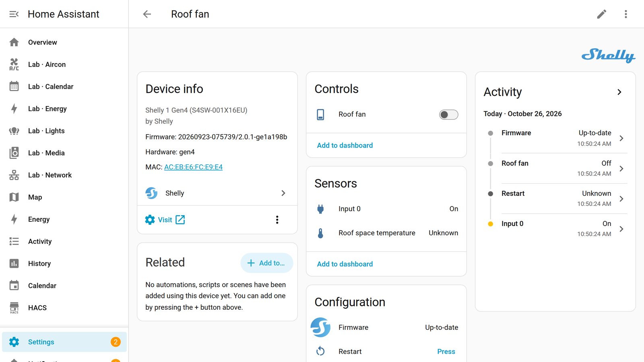644x362 pixels.
Task: Click Add to dashboard under Controls
Action: [345, 145]
